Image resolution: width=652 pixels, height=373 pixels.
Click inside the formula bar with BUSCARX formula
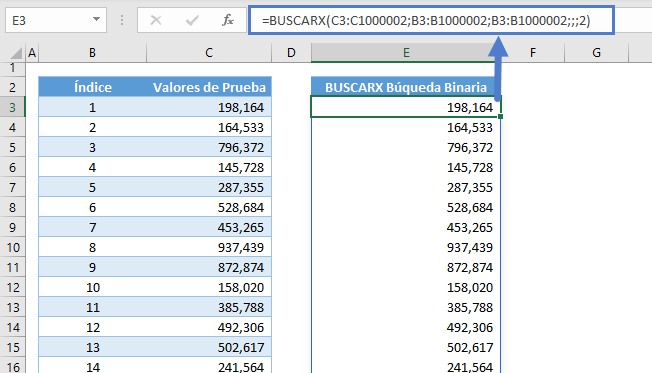pos(431,20)
